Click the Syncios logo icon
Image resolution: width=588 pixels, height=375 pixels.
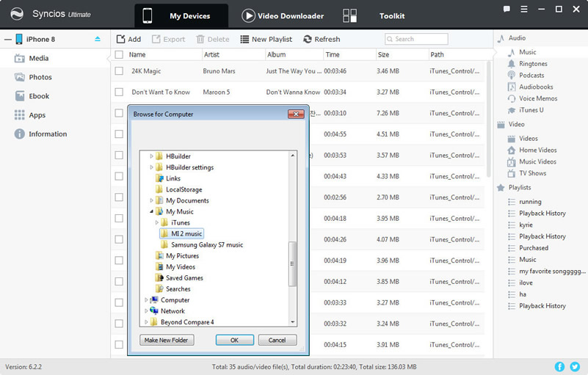point(17,14)
